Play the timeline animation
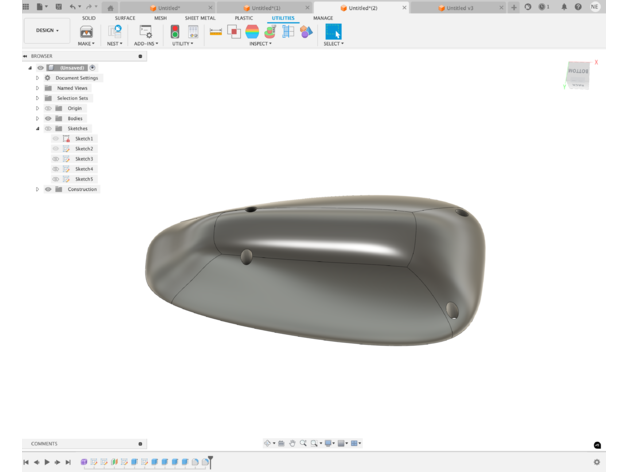 (47, 462)
